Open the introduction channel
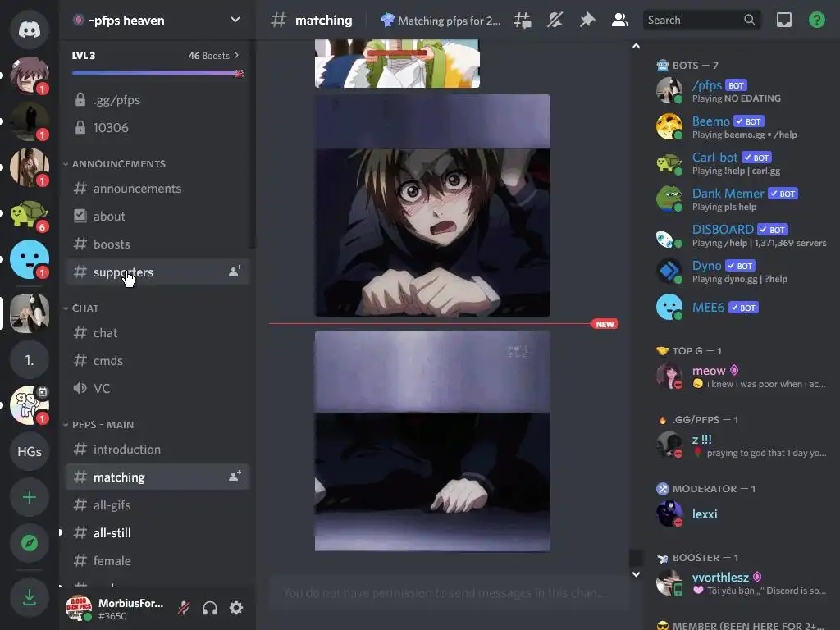The width and height of the screenshot is (840, 630). click(x=157, y=450)
